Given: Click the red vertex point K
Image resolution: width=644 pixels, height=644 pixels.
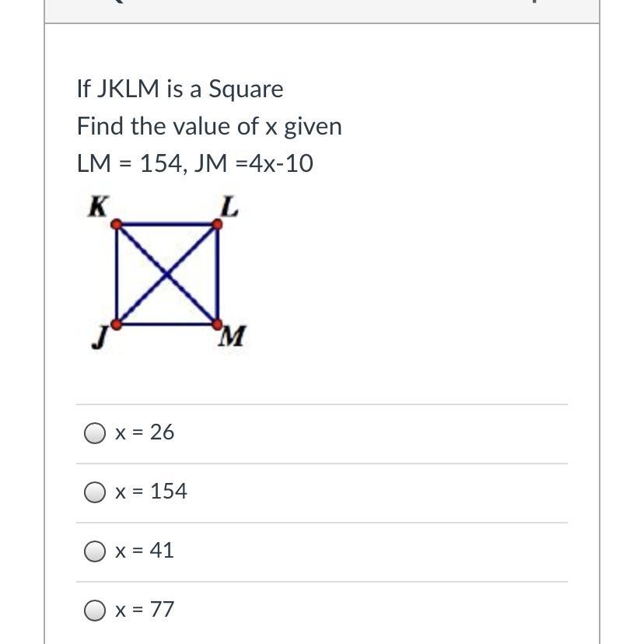Looking at the screenshot, I should [117, 225].
